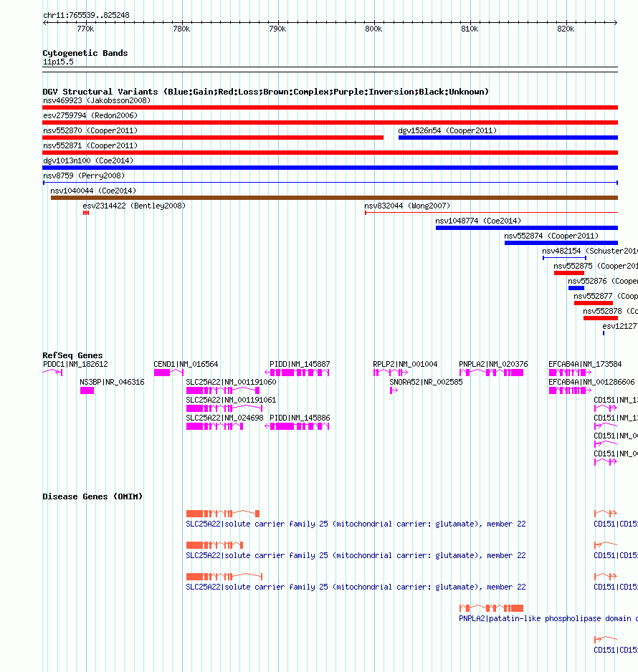Click the NS3BP|NR_046316 magenta gene block

point(87,390)
